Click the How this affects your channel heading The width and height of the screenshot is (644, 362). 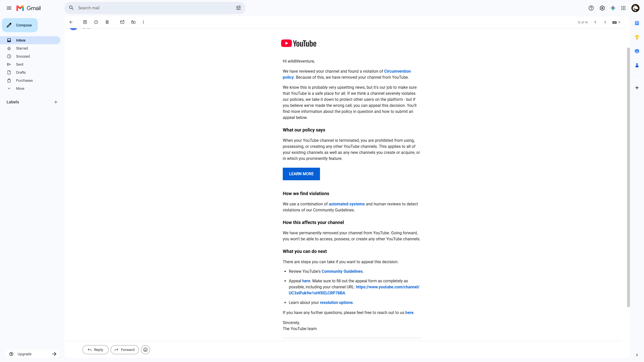[x=313, y=222]
